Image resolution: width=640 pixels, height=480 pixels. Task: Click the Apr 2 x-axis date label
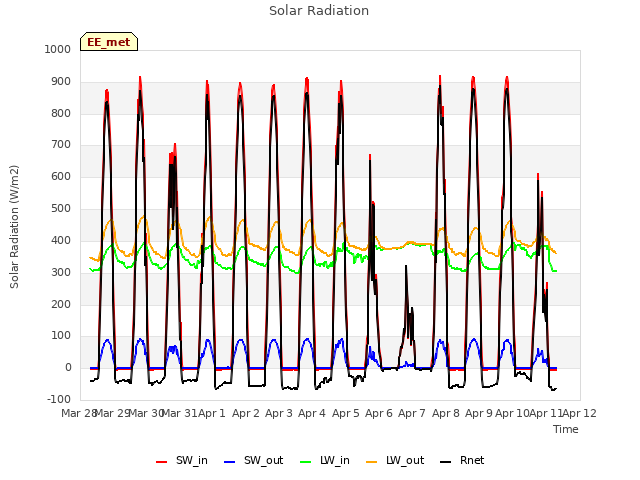pos(246,413)
